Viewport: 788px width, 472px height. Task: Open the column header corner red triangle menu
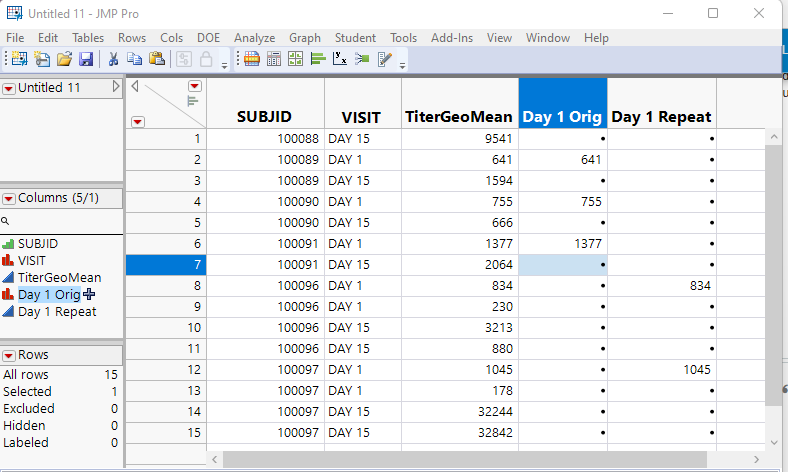coord(194,86)
